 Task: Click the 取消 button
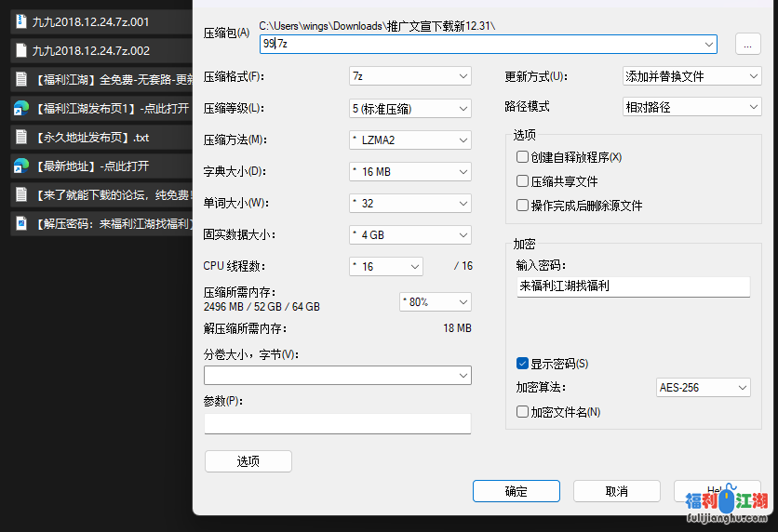(616, 491)
